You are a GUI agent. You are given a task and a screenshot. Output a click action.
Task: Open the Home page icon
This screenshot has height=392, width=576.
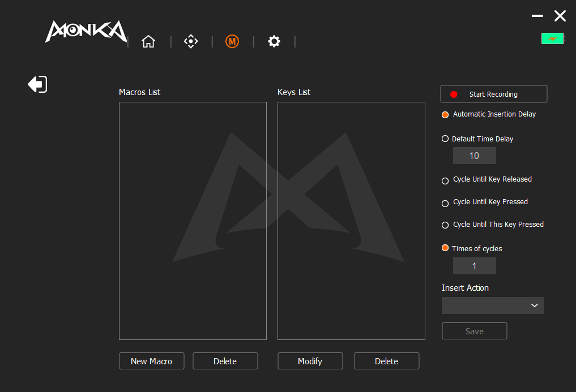(148, 41)
